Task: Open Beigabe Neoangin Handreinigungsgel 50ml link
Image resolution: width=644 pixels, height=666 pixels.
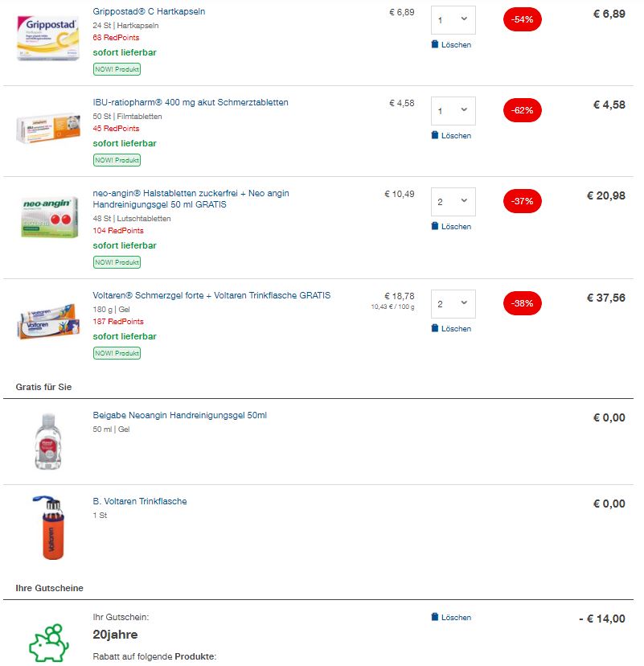Action: click(179, 415)
